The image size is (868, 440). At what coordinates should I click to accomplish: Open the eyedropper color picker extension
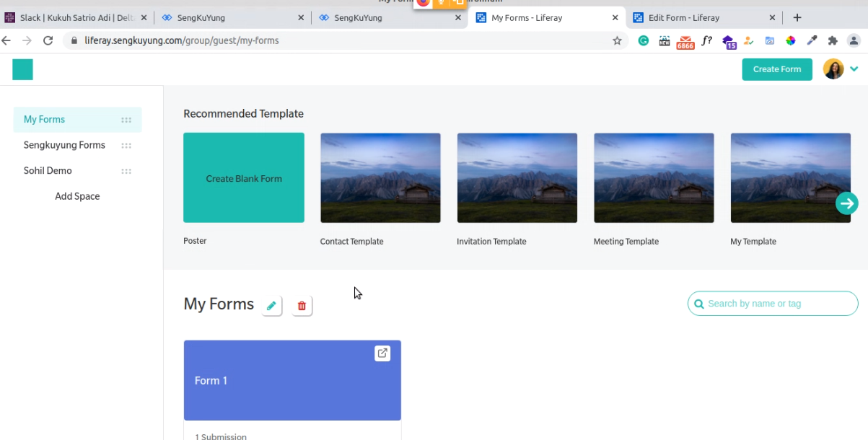pos(812,40)
